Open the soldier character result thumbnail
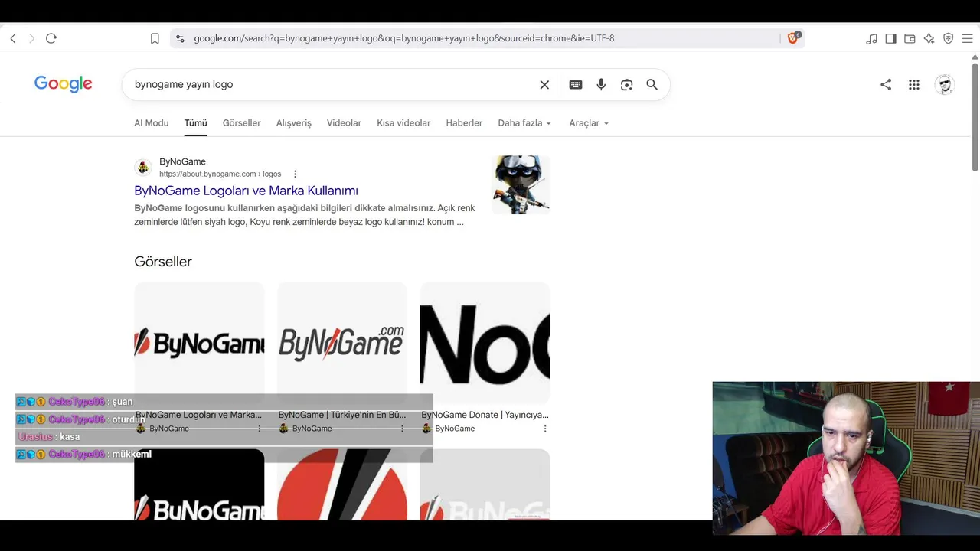980x551 pixels. (x=521, y=184)
